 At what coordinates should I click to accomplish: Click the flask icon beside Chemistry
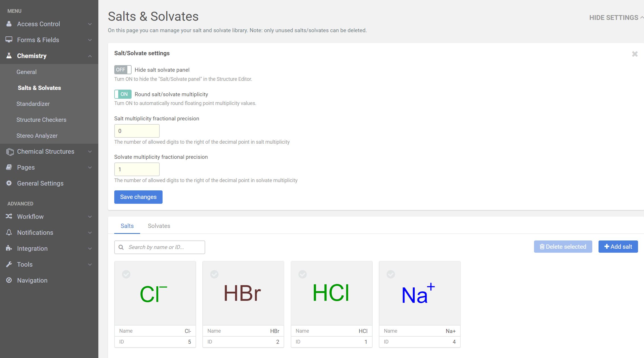point(9,56)
